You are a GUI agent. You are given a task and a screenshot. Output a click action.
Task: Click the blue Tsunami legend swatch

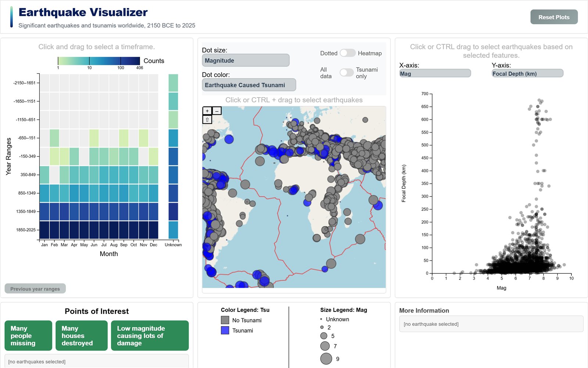coord(225,330)
